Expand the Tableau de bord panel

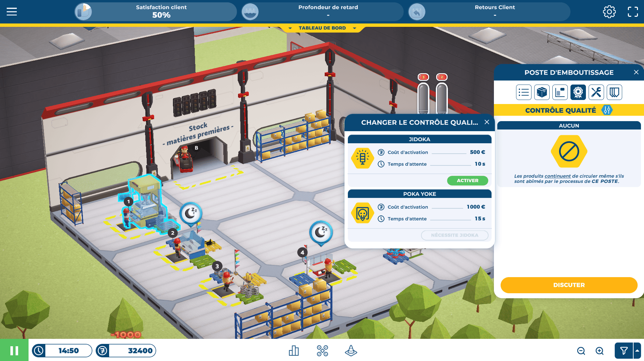pos(322,28)
